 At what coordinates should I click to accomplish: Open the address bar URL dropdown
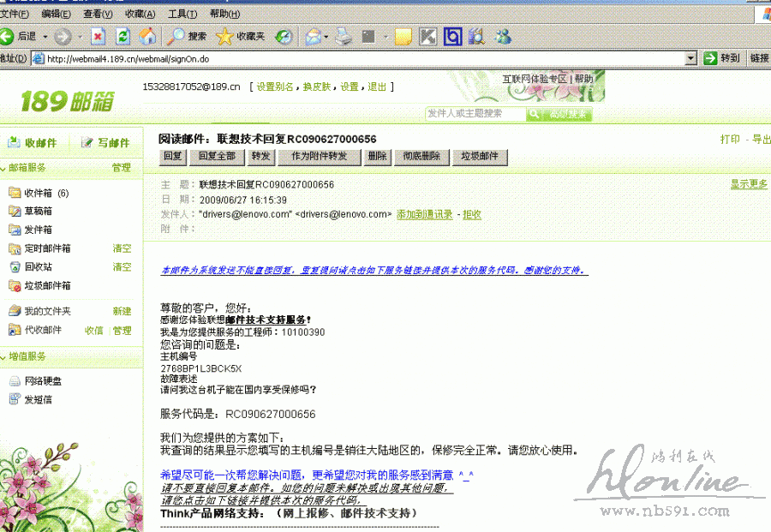[x=691, y=58]
